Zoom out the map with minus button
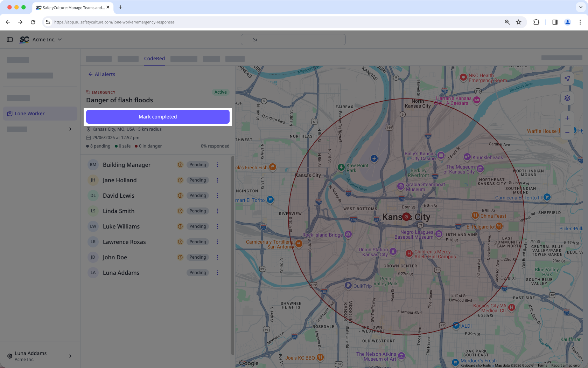588x368 pixels. pyautogui.click(x=567, y=132)
